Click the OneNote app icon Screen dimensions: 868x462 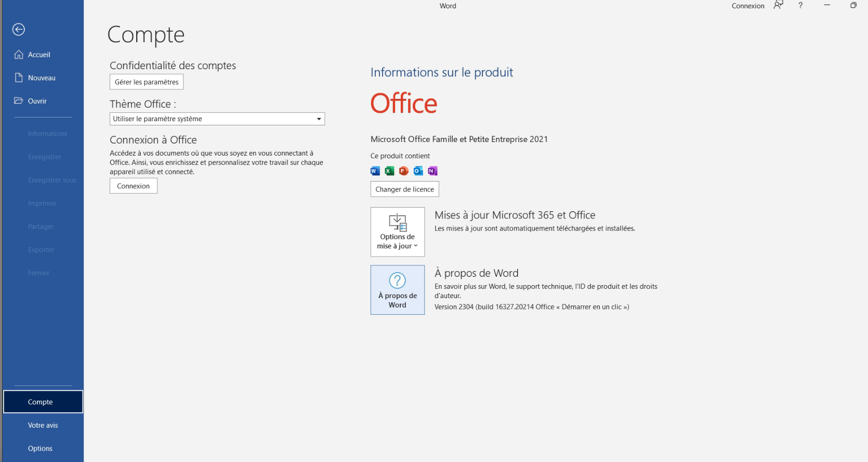pos(432,171)
